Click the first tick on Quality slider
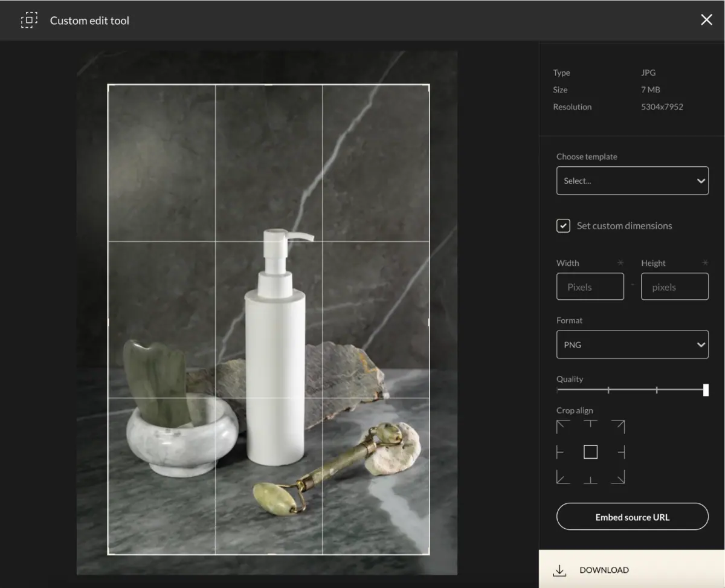Image resolution: width=725 pixels, height=588 pixels. pos(608,390)
